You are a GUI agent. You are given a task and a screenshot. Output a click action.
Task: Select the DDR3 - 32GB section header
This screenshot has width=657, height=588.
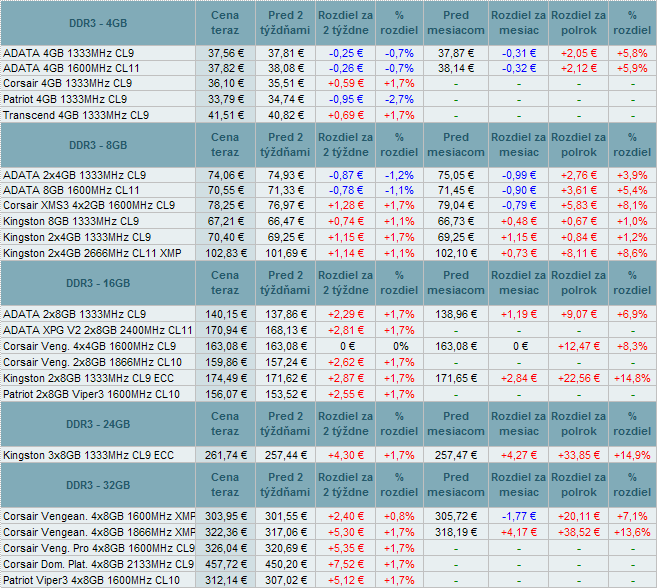point(98,485)
